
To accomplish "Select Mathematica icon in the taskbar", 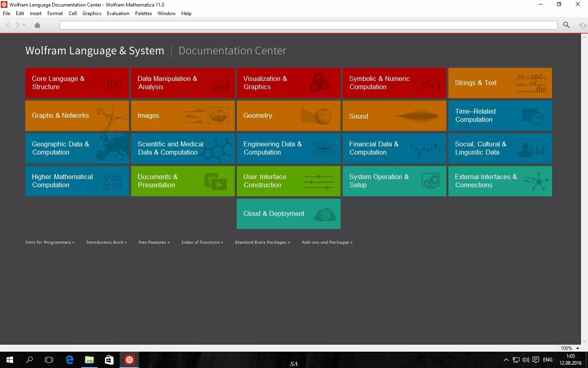I will pos(129,360).
